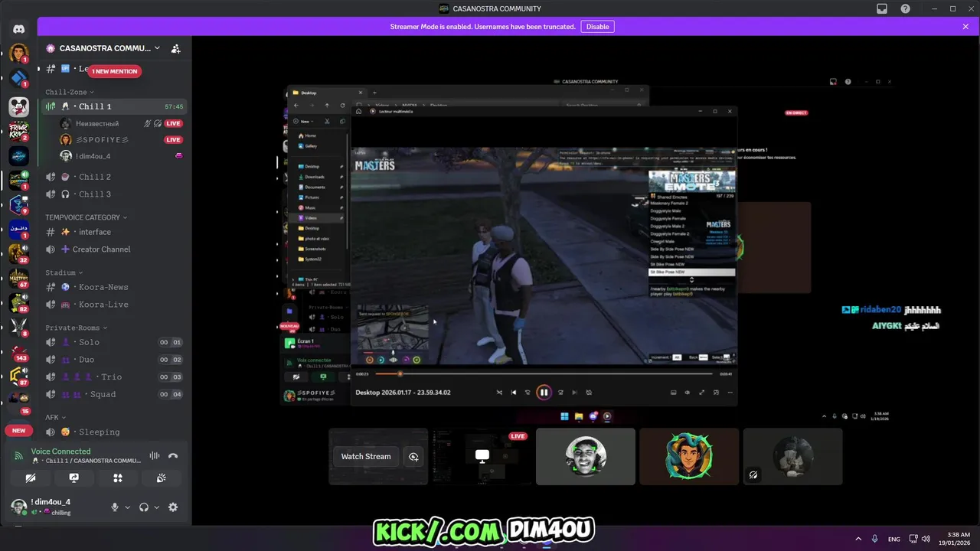Join the Solo private room
980x551 pixels.
click(114, 342)
